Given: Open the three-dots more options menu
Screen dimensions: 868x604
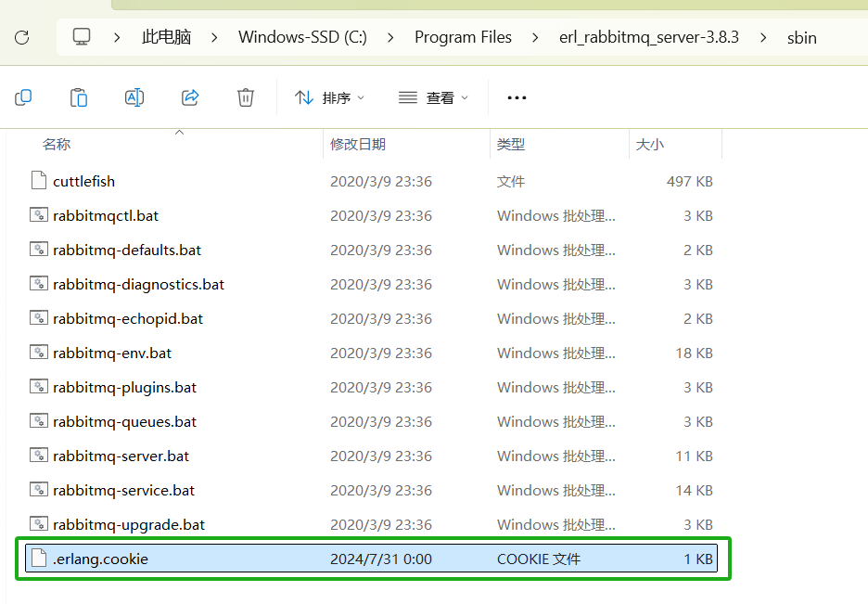Looking at the screenshot, I should tap(517, 98).
